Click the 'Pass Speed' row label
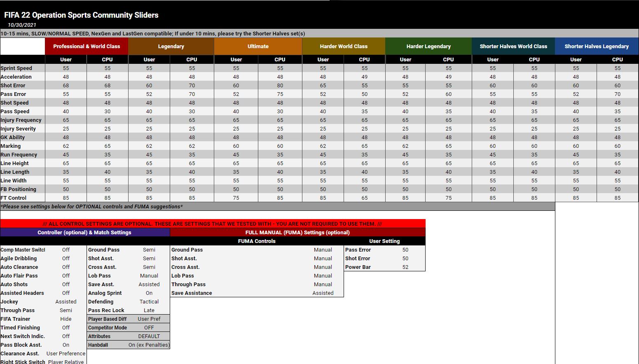639x364 pixels. click(x=15, y=112)
